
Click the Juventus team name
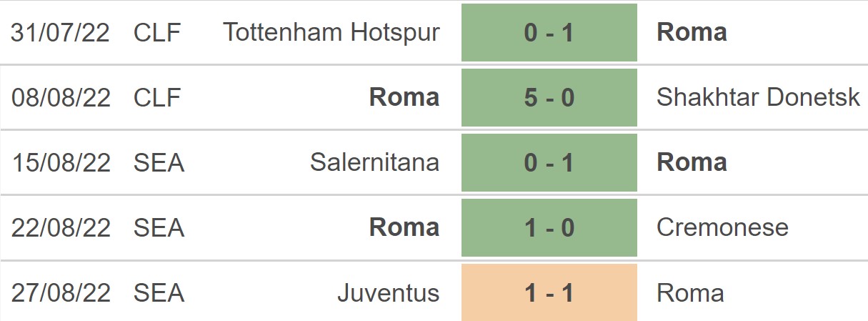point(388,293)
